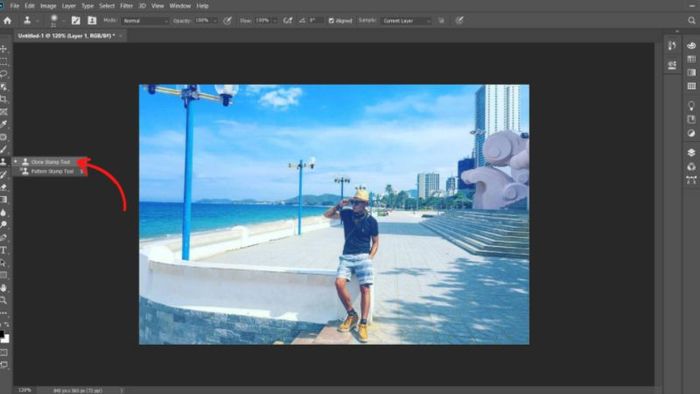Open the Channels panel icon
Image resolution: width=700 pixels, height=394 pixels.
[691, 166]
